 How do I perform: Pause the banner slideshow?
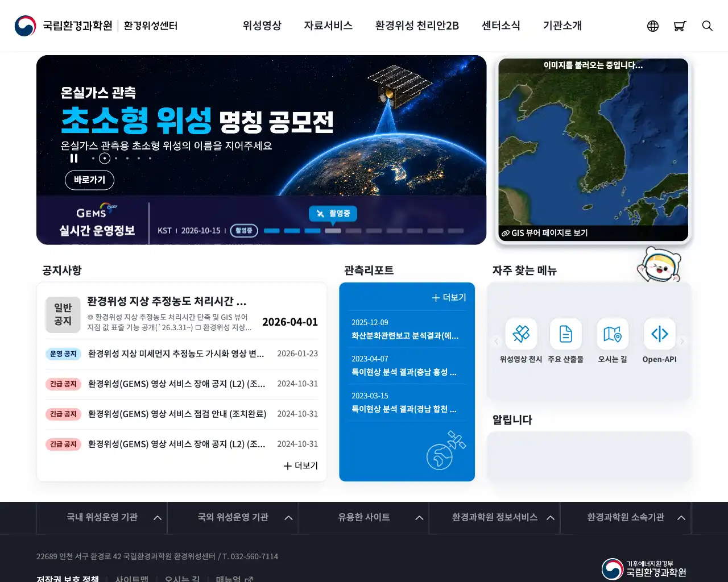click(74, 159)
